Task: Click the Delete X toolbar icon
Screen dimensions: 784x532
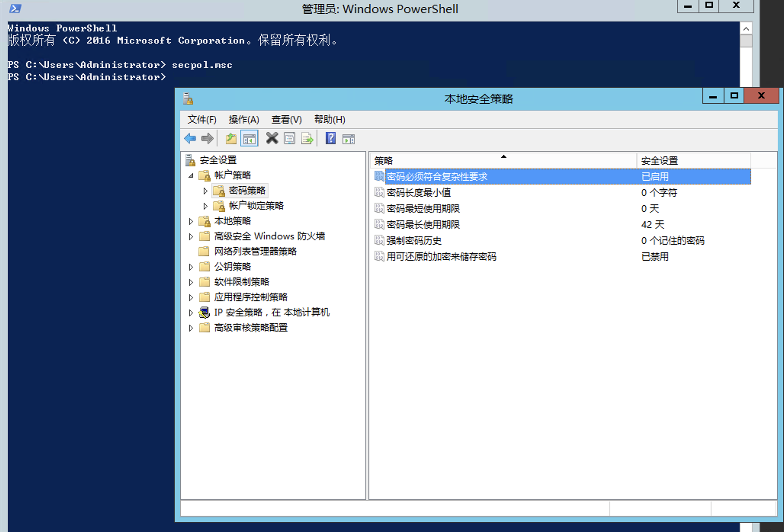Action: 272,138
